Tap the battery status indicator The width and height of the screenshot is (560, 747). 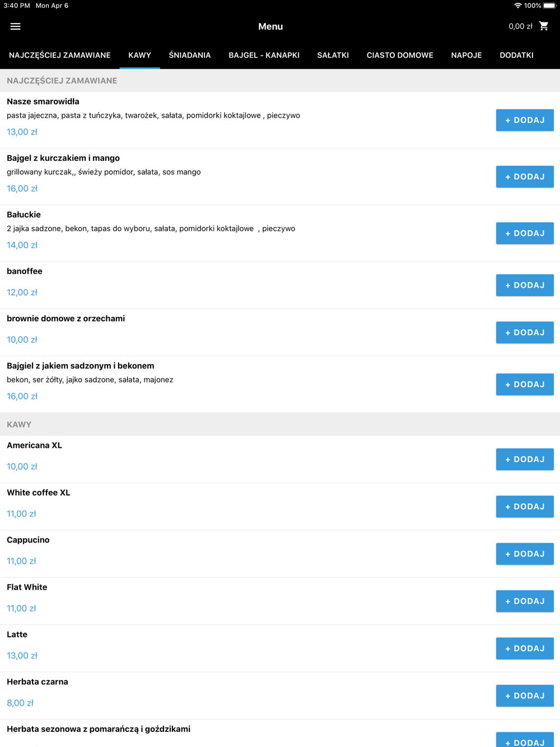pyautogui.click(x=549, y=6)
